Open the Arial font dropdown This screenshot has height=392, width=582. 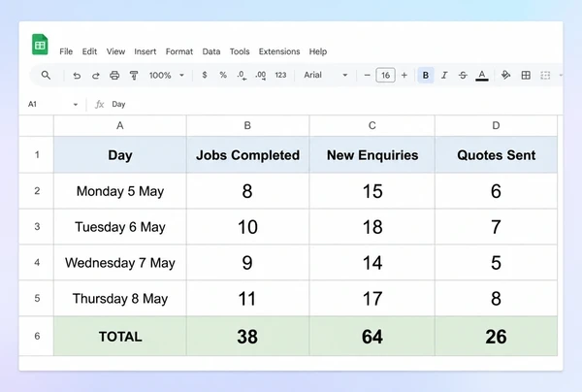326,75
